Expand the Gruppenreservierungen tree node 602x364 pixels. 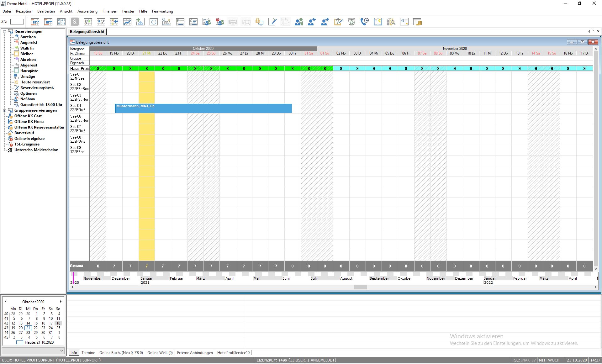[5, 110]
